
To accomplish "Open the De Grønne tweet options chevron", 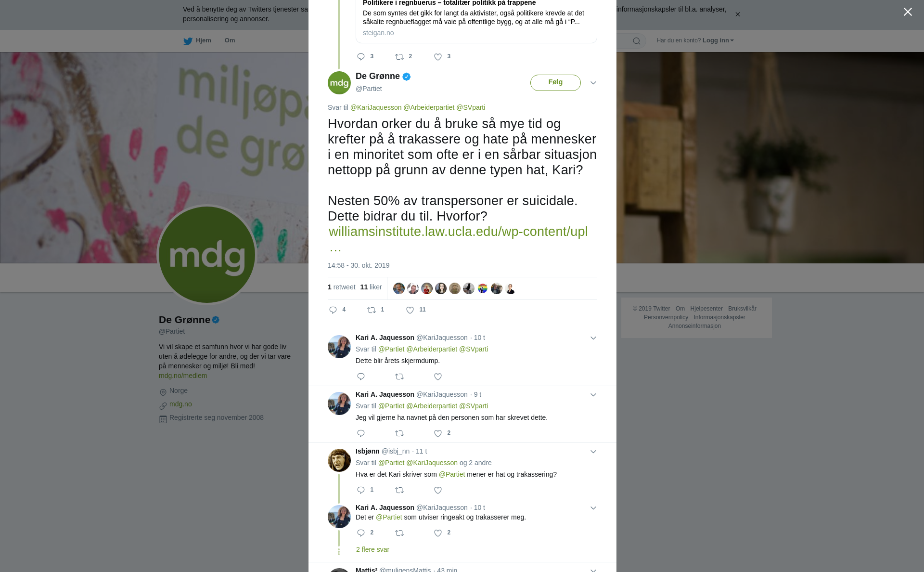I will (593, 83).
